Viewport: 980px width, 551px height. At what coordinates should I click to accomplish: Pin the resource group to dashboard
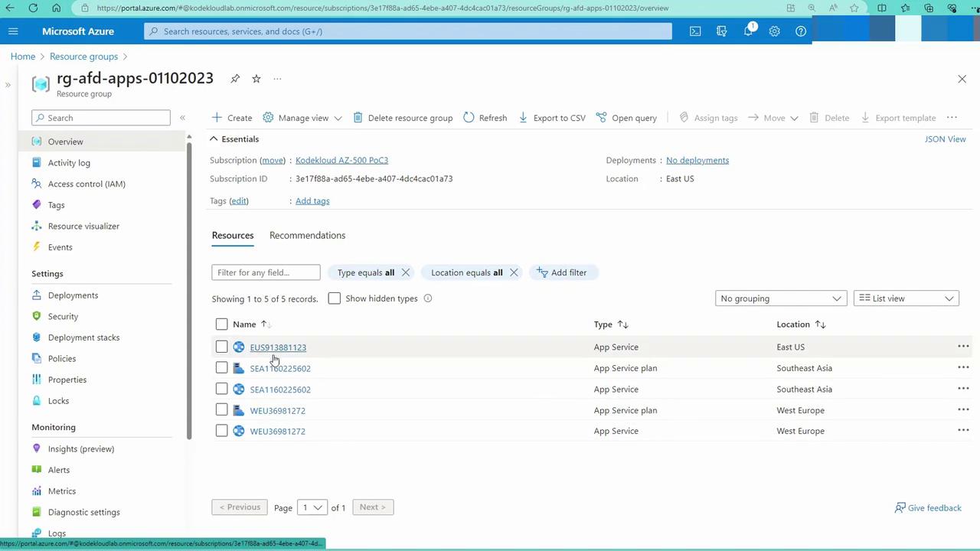pos(235,79)
